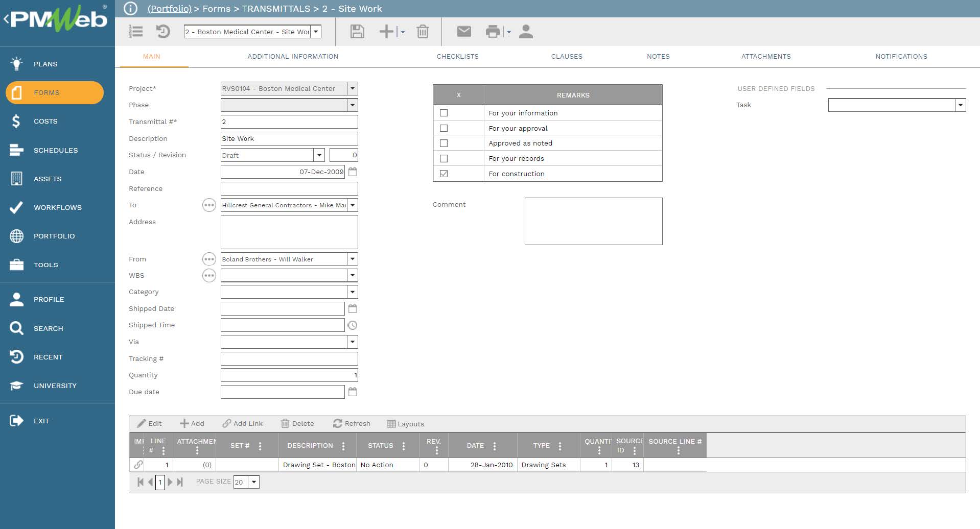The width and height of the screenshot is (980, 529).
Task: Click Add Link button
Action: point(243,424)
